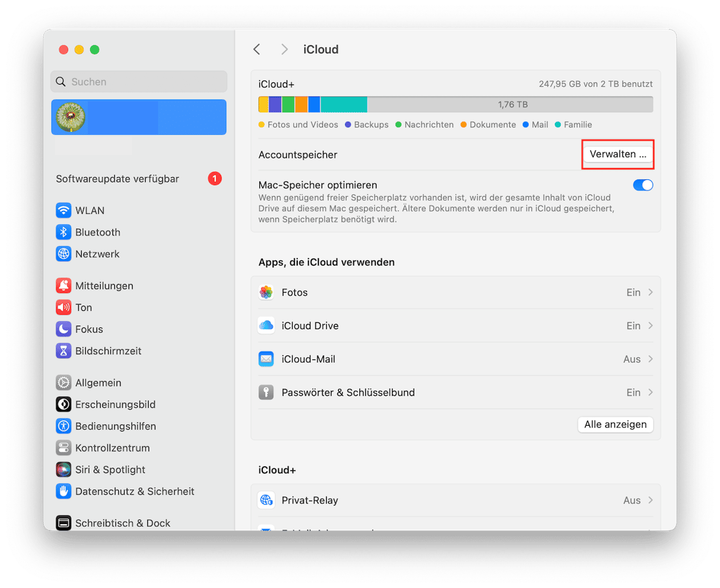Select the Fokus moon icon
Image resolution: width=720 pixels, height=588 pixels.
[63, 329]
